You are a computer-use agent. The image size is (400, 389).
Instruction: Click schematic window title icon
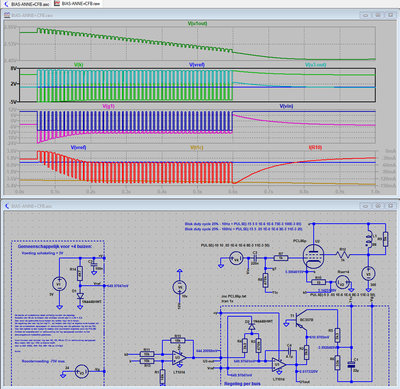[x=7, y=206]
